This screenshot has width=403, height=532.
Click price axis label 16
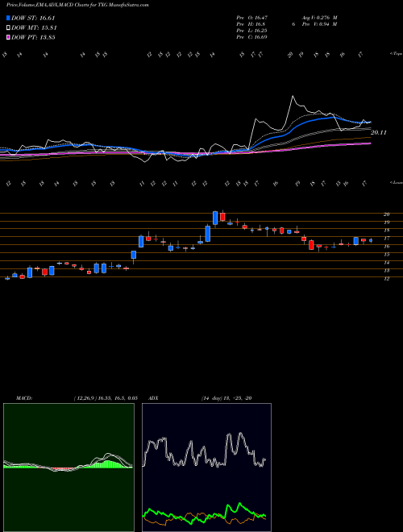386,247
